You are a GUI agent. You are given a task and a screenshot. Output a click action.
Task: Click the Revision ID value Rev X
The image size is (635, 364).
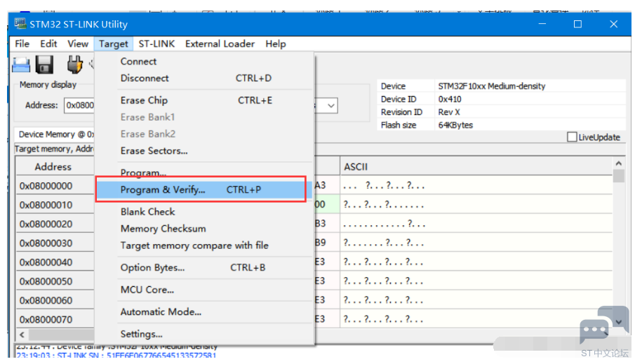click(449, 112)
